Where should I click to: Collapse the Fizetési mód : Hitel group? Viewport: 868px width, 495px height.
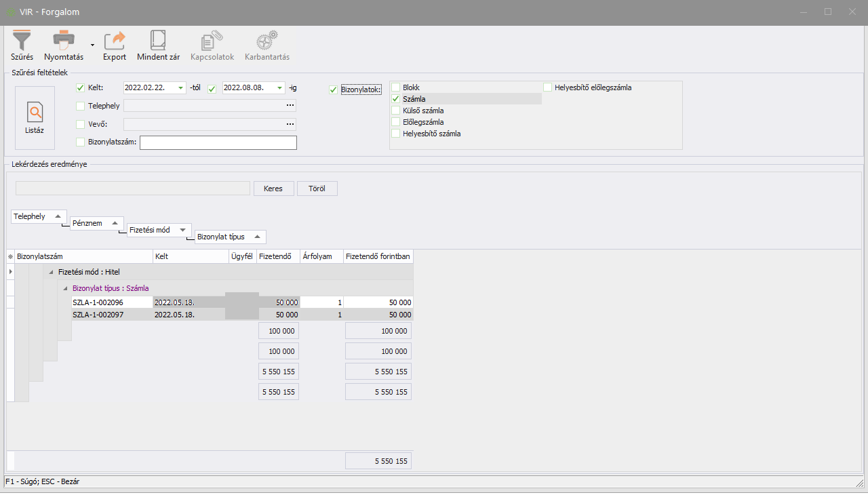tap(52, 271)
